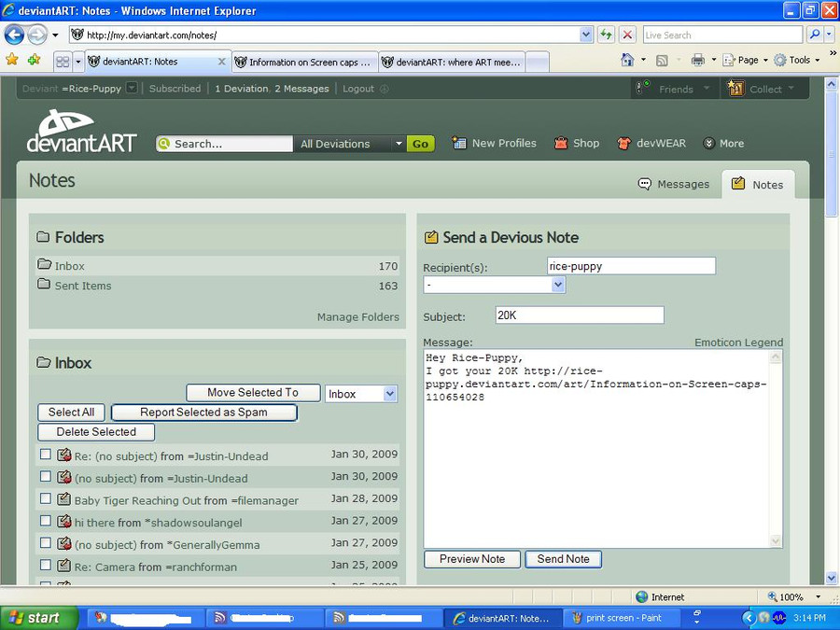This screenshot has height=630, width=840.
Task: Check the box for Baby Tiger Reaching Out note
Action: pyautogui.click(x=46, y=498)
